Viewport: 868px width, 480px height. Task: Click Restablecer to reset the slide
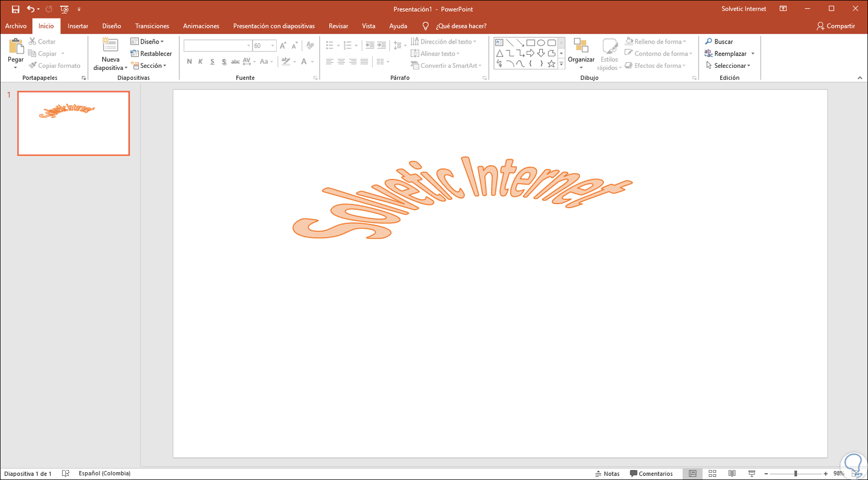tap(152, 54)
